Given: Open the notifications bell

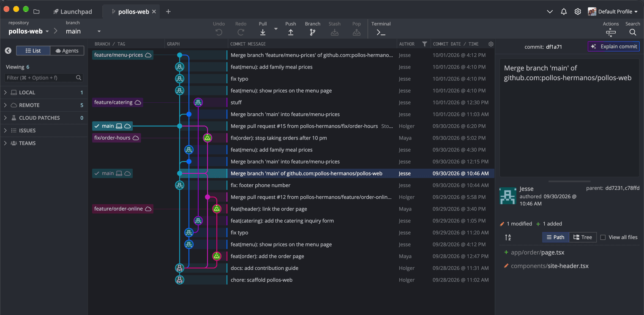Looking at the screenshot, I should pyautogui.click(x=564, y=11).
